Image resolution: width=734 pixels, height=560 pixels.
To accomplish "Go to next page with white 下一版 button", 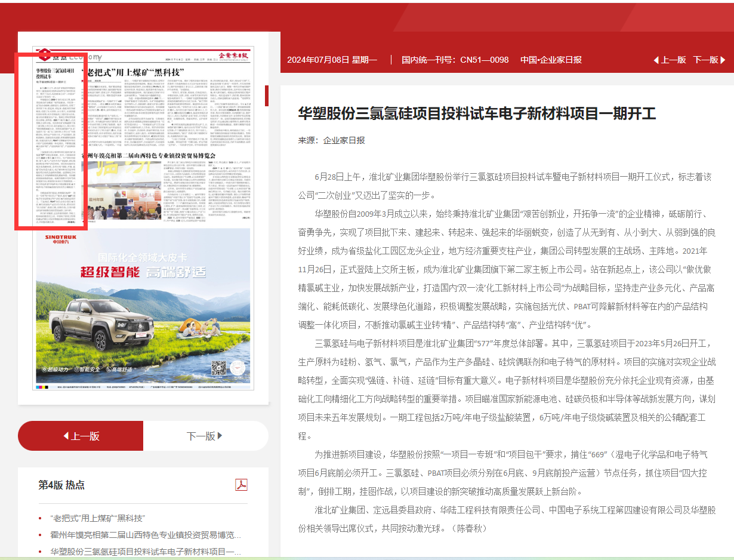I will [205, 436].
